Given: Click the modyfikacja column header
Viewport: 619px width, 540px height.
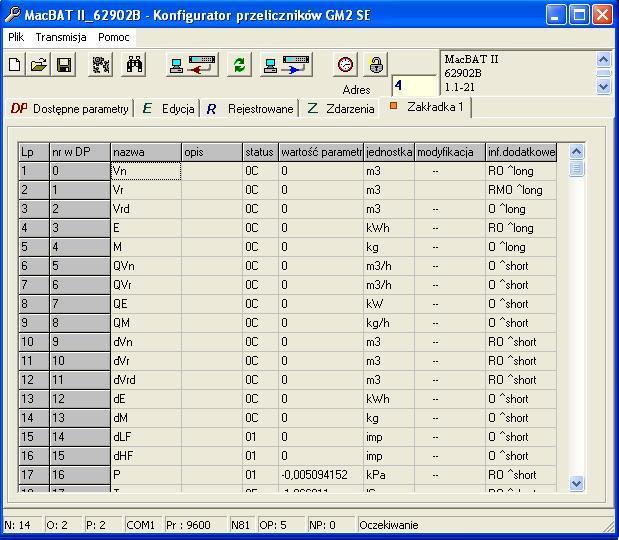Looking at the screenshot, I should (x=450, y=152).
